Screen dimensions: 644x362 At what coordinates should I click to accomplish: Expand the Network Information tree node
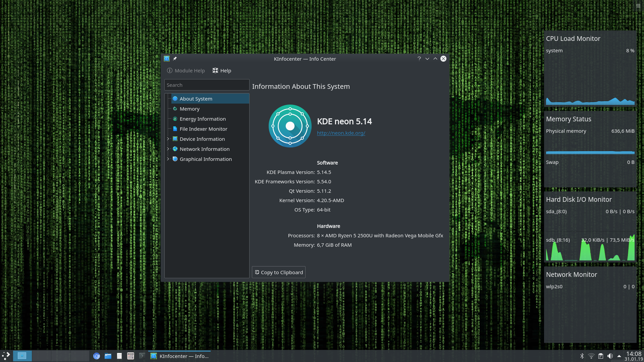[168, 149]
